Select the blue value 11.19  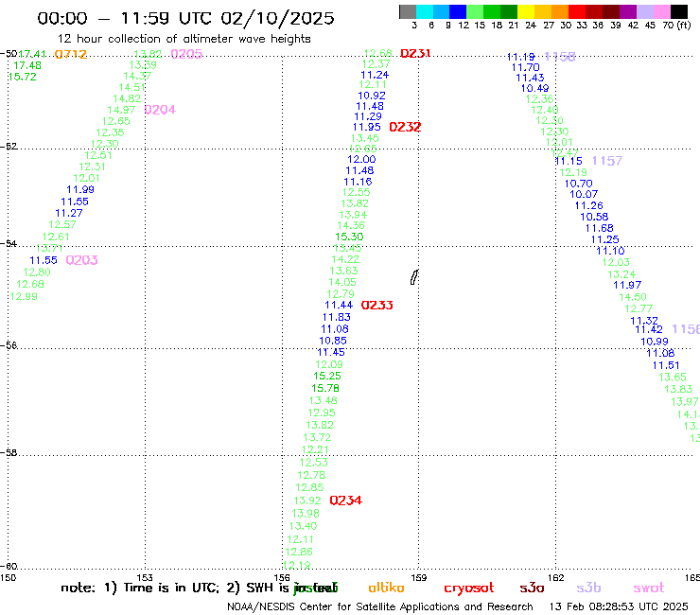coord(521,57)
